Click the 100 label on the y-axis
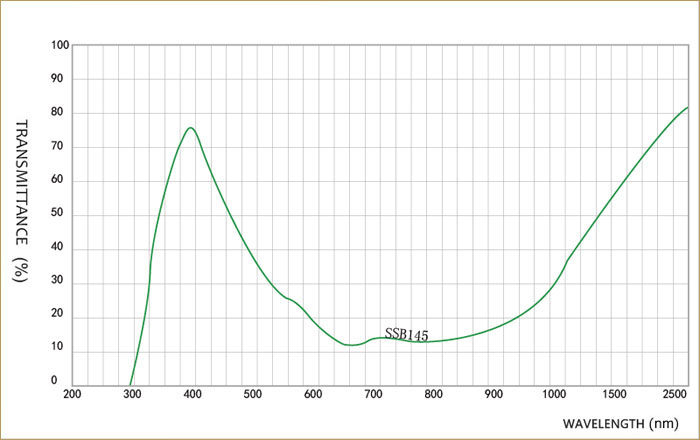Screen dimensions: 700x440 click(x=59, y=46)
